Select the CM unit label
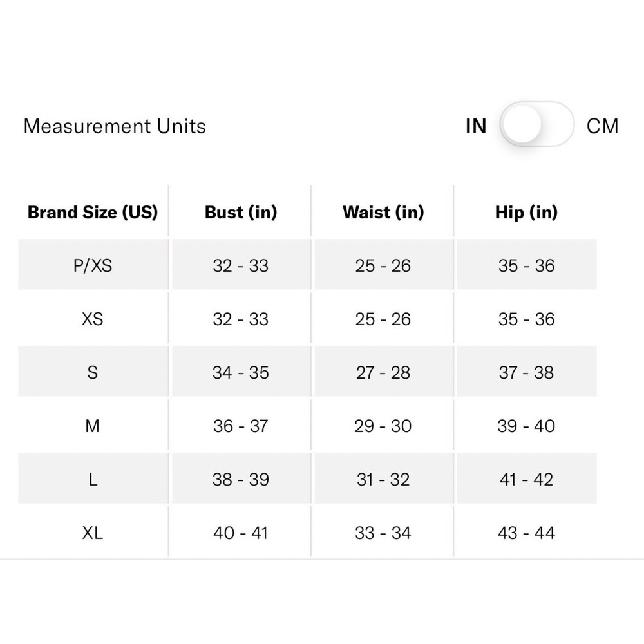The height and width of the screenshot is (644, 644). (x=602, y=126)
